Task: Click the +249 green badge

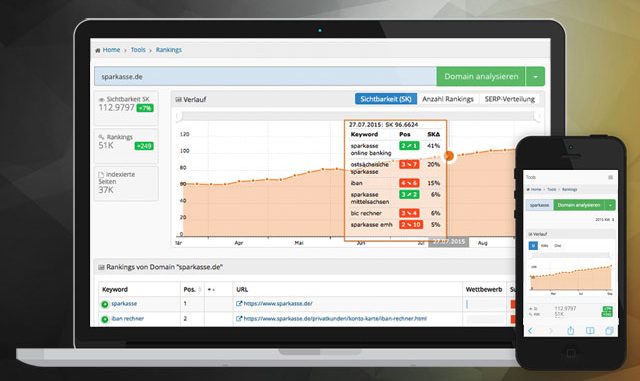Action: click(144, 146)
